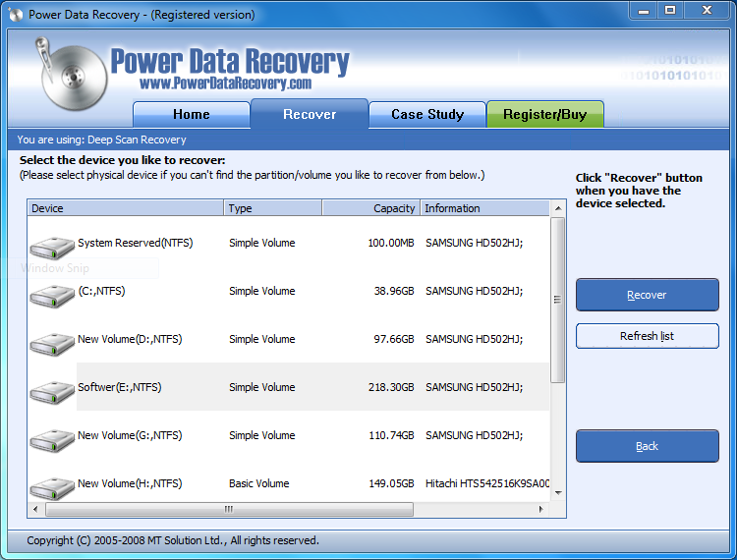Click the 100.00MB capacity value
This screenshot has width=737, height=560.
(x=391, y=243)
